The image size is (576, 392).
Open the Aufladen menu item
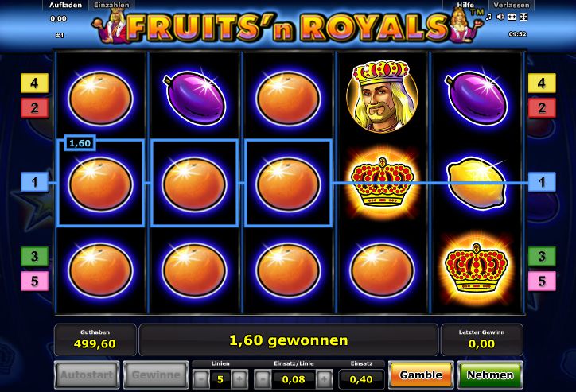pos(65,5)
